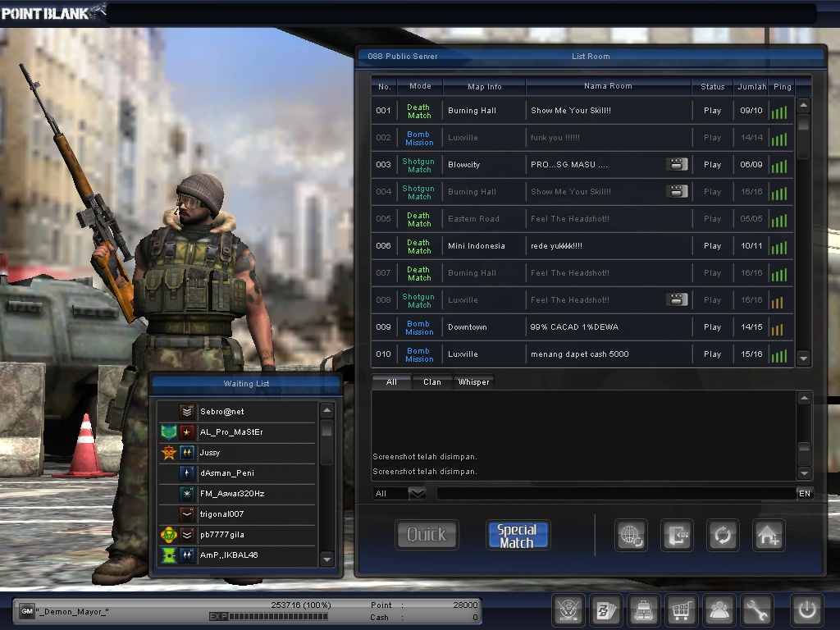This screenshot has width=840, height=630.
Task: Open the clan emblem menu icon
Action: (x=568, y=609)
